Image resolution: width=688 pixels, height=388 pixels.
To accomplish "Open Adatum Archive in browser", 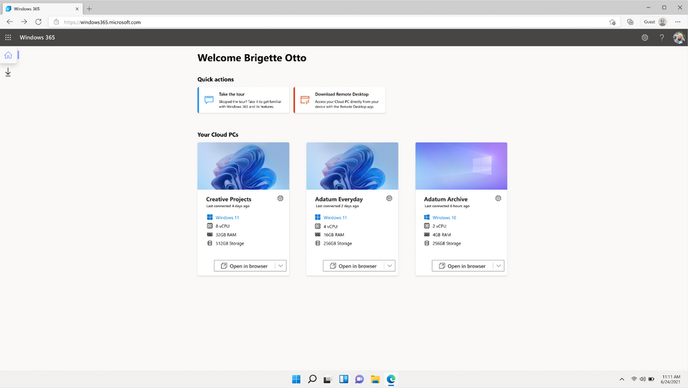I will (x=462, y=266).
